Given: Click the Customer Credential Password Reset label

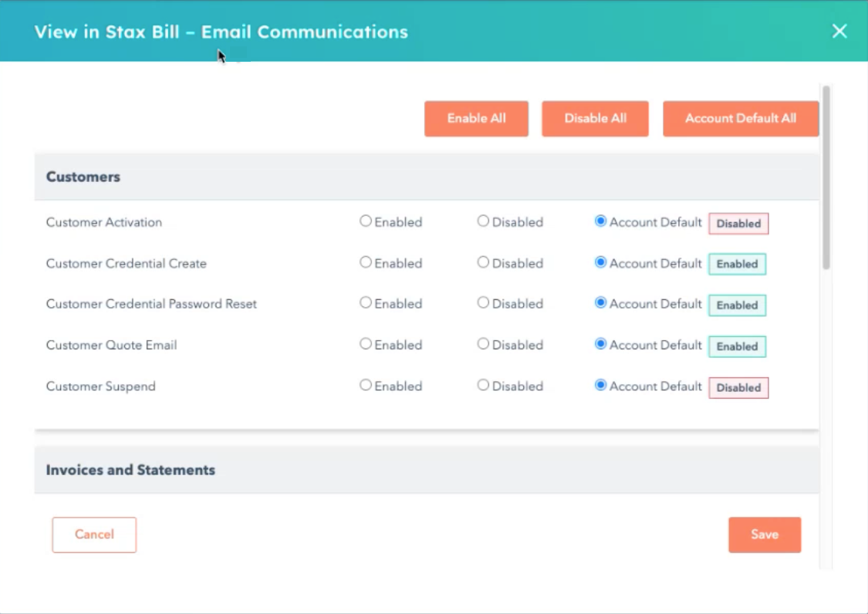Looking at the screenshot, I should tap(151, 304).
